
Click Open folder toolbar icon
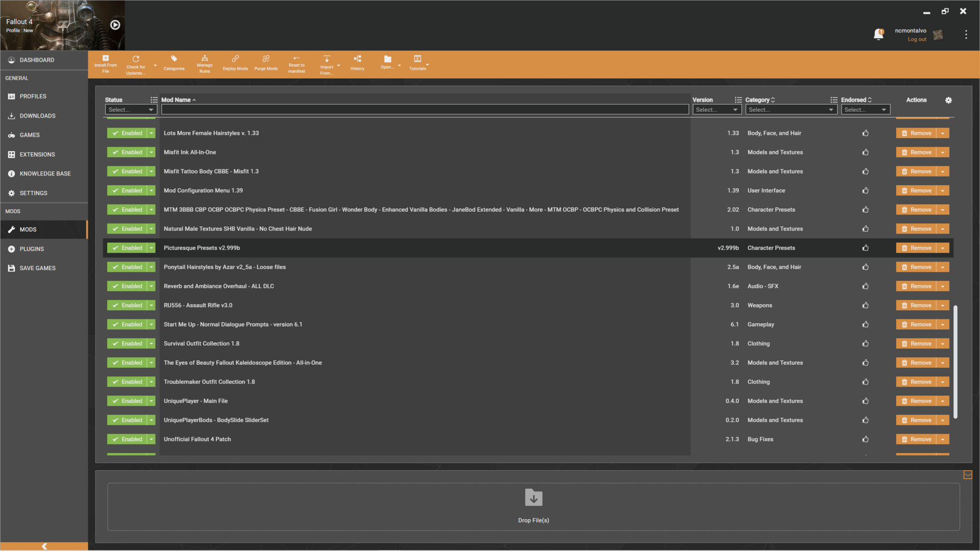click(x=387, y=59)
